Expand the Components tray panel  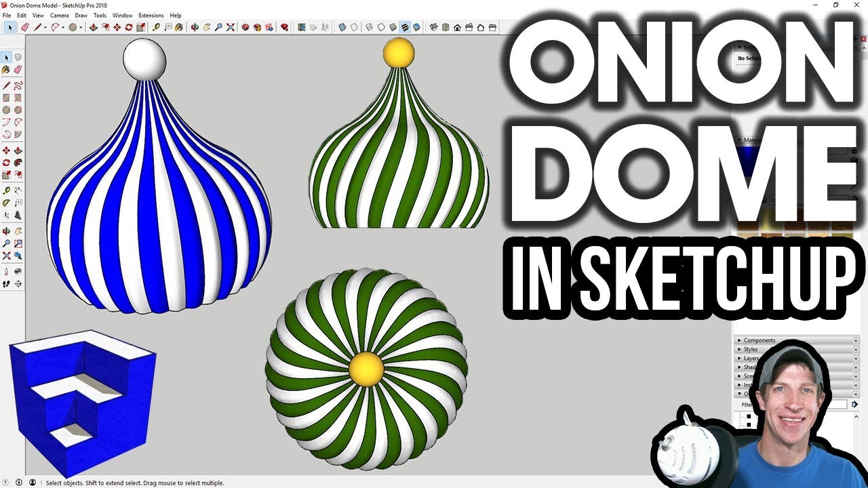[739, 340]
